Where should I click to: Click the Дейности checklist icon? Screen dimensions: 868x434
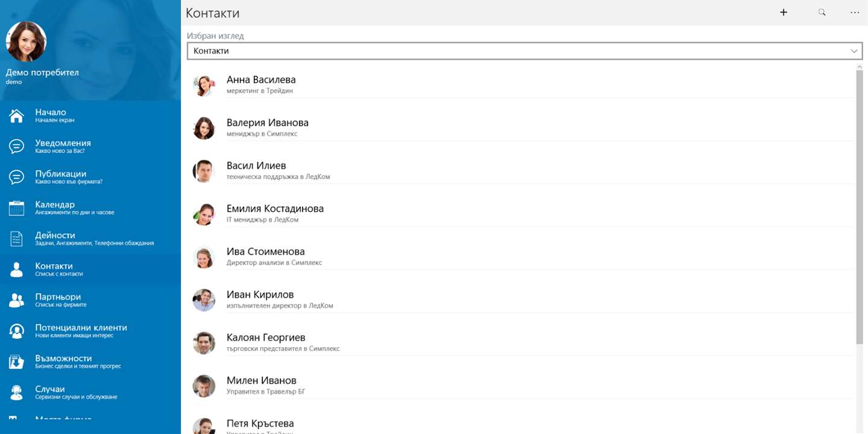pos(16,239)
